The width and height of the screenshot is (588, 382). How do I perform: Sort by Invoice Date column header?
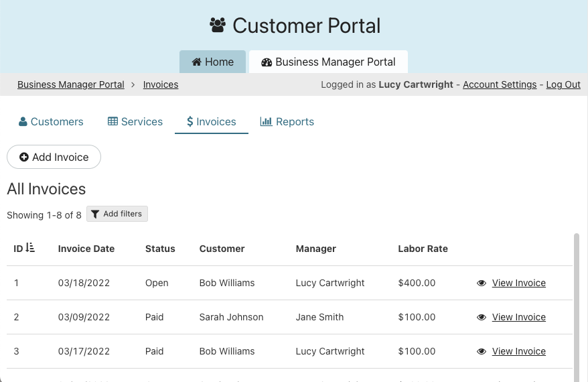point(86,249)
